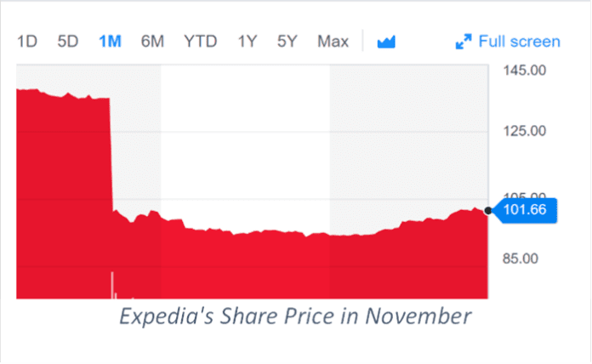The height and width of the screenshot is (364, 592).
Task: Click the 145.00 axis label
Action: (x=522, y=71)
